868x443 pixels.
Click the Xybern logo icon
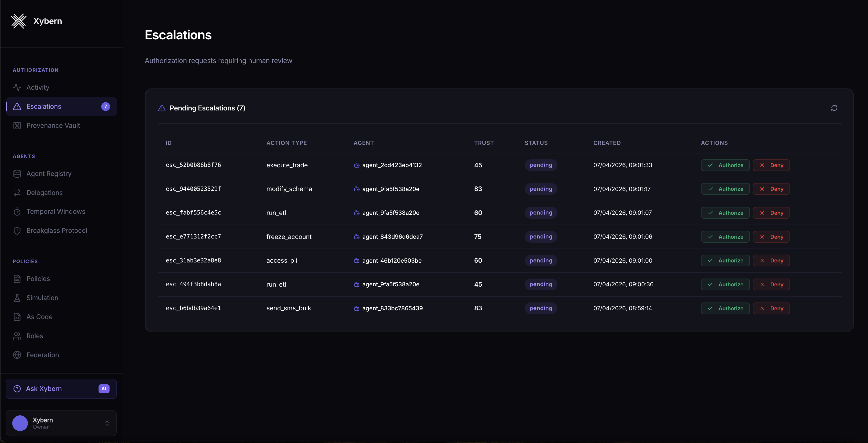tap(19, 21)
